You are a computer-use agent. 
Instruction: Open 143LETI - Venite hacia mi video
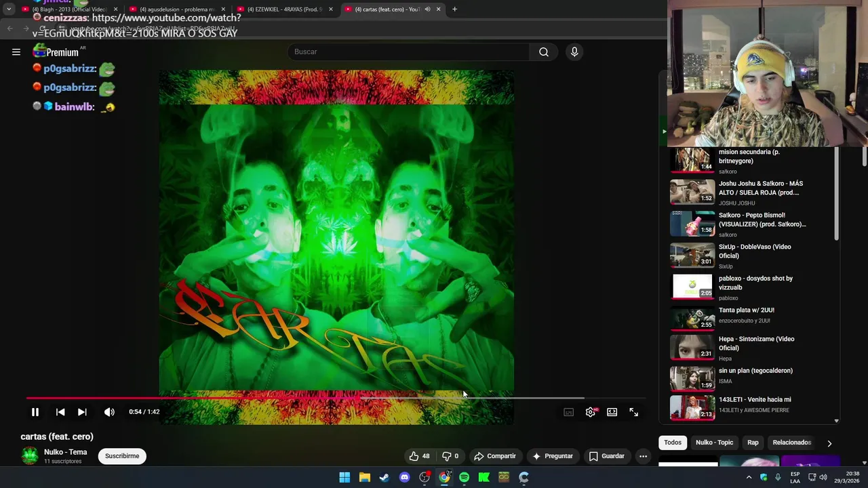[755, 400]
